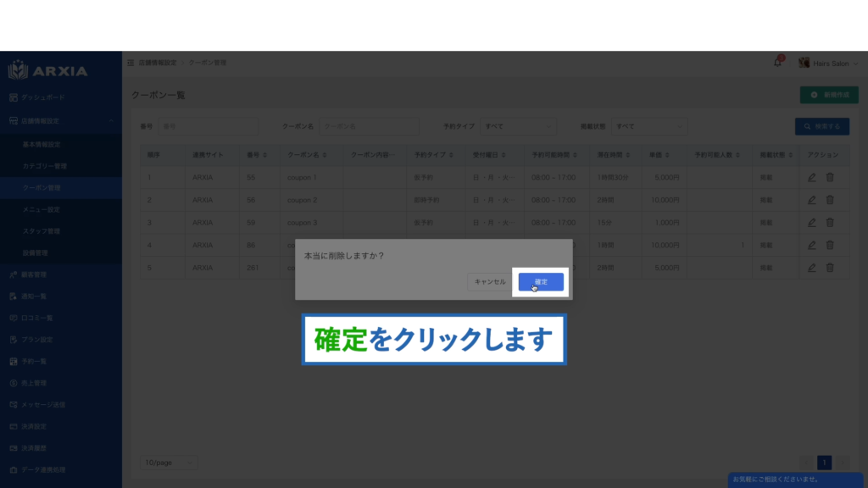Edit coupon 3 with pencil icon
This screenshot has width=868, height=488.
(x=811, y=223)
